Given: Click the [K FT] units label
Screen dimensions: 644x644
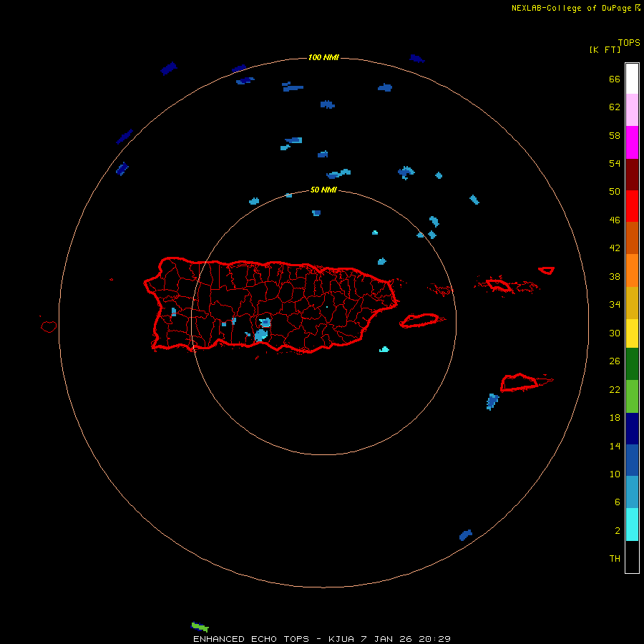Looking at the screenshot, I should click(605, 49).
